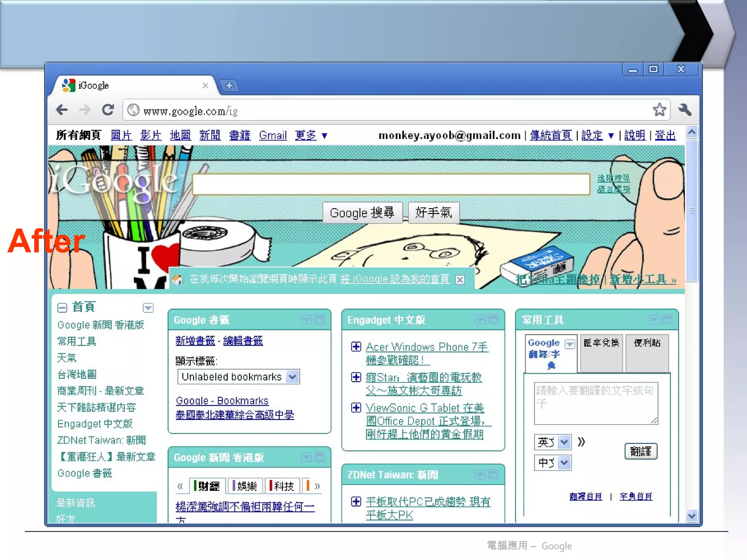Screen dimensions: 747x560
Task: Click the 好手氣 button
Action: (433, 213)
